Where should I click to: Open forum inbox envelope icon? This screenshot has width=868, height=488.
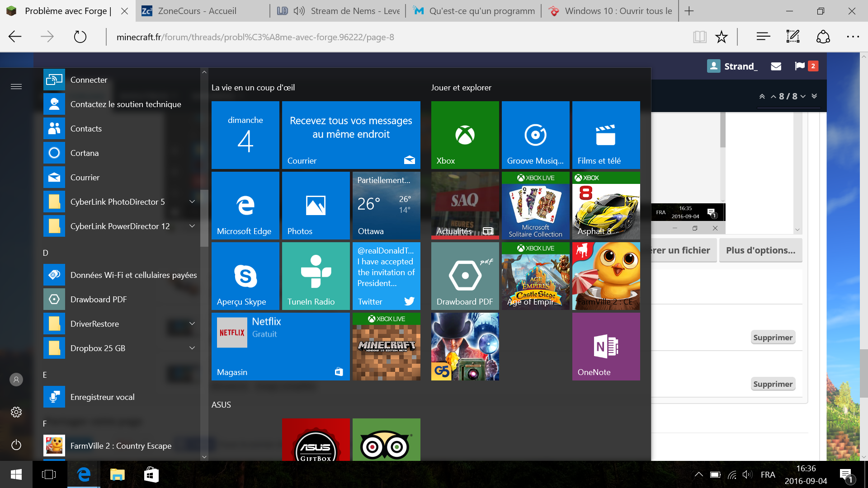point(776,66)
